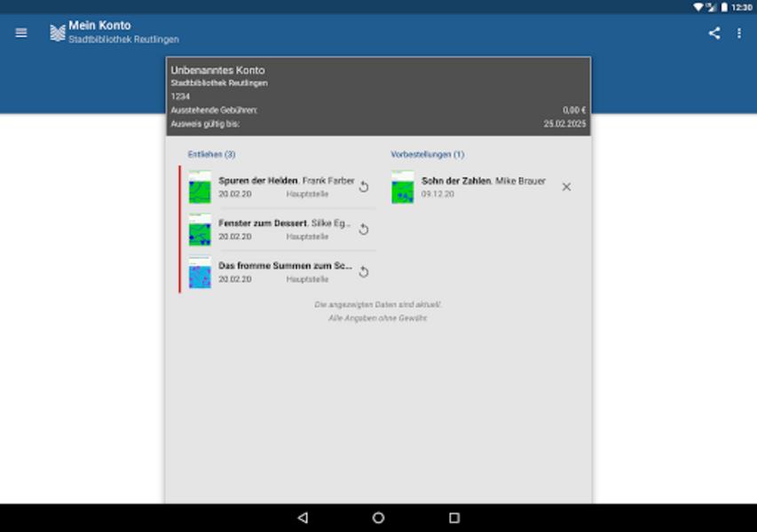Select the Entliehen (3) section header
757x532 pixels.
(x=211, y=154)
